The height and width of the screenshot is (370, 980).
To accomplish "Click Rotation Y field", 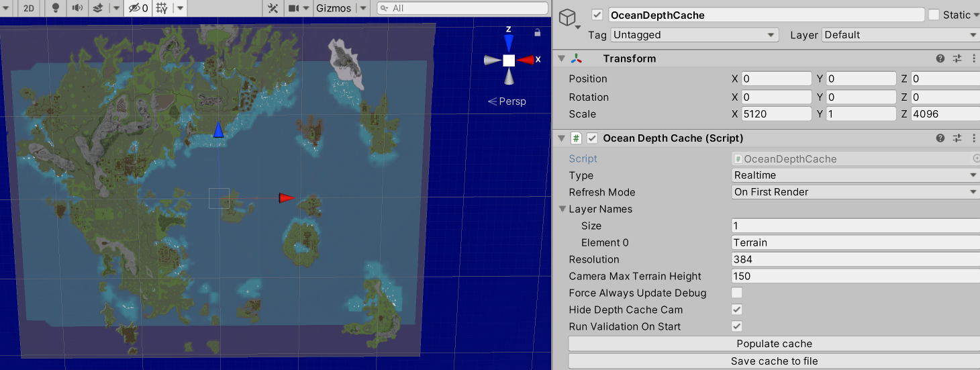I will click(x=861, y=97).
